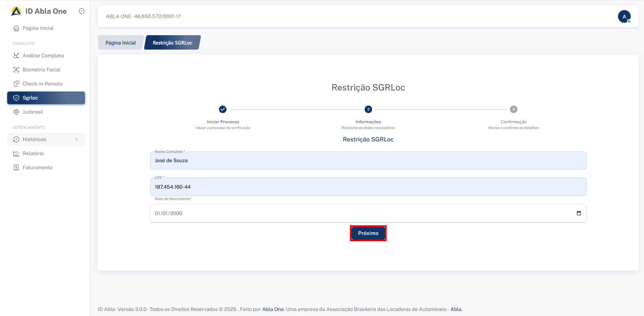
Task: Click the CPF input field
Action: pos(368,187)
